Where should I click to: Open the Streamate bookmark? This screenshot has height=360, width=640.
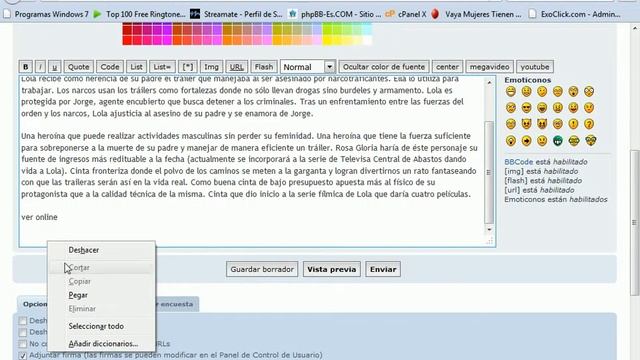pos(236,14)
